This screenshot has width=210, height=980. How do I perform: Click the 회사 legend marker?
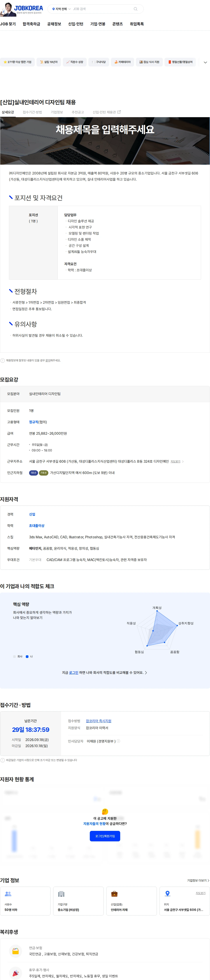coord(14,657)
